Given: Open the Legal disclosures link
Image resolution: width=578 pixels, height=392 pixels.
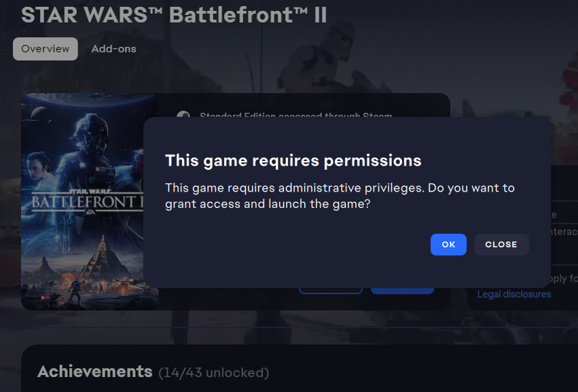Looking at the screenshot, I should click(x=514, y=294).
